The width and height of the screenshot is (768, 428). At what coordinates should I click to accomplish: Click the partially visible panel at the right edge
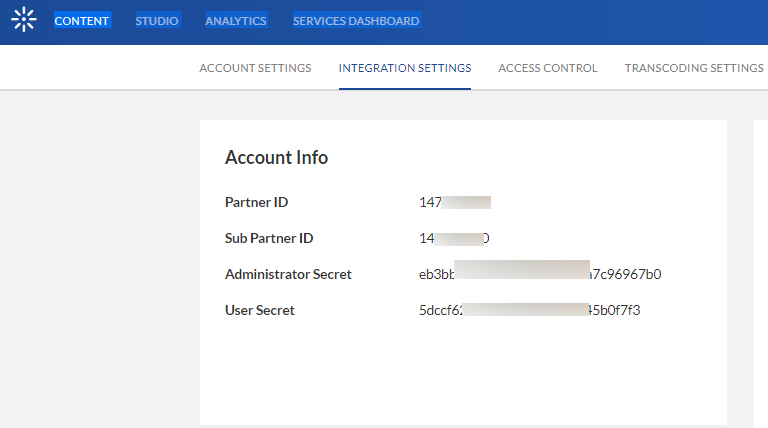[761, 270]
